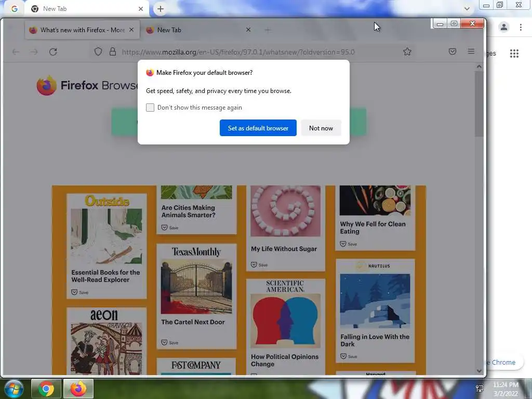This screenshot has width=532, height=399.
Task: Click the sugar cube spiral thumbnail
Action: 285,211
